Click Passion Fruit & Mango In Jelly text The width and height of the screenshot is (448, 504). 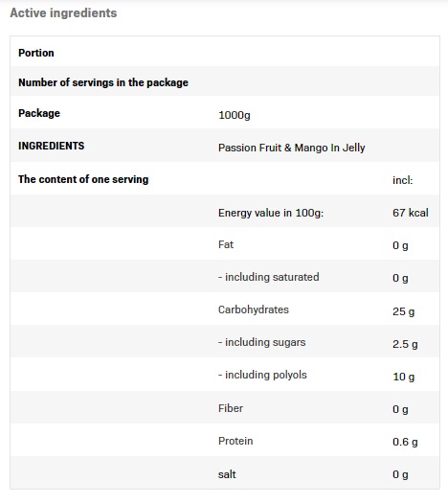pyautogui.click(x=292, y=148)
